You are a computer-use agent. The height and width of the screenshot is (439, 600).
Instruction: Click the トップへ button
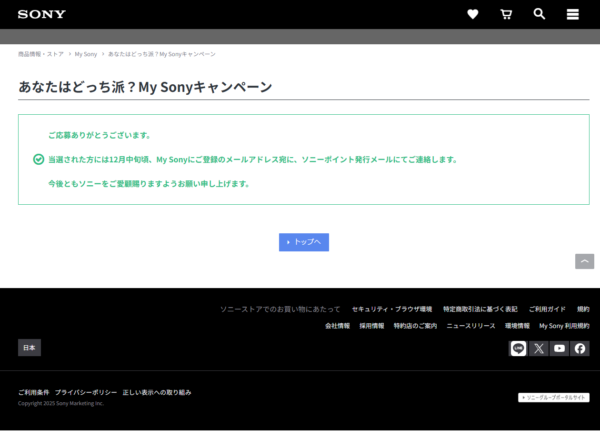(304, 242)
